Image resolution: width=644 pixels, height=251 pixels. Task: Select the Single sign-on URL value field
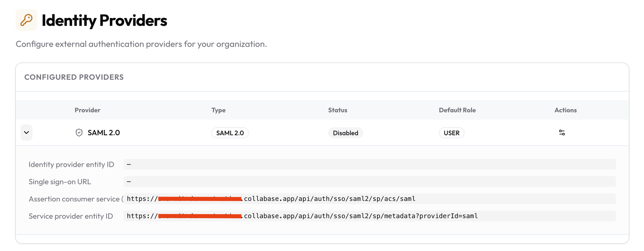370,182
